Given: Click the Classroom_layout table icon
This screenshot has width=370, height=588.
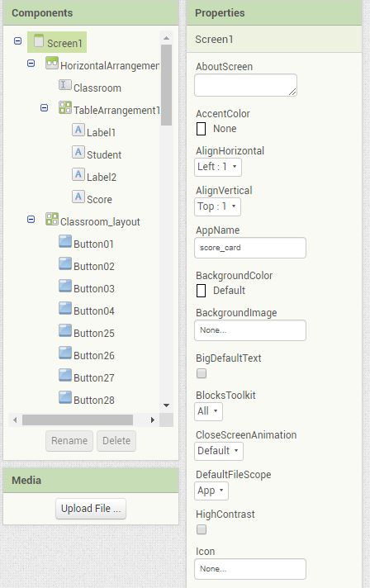Looking at the screenshot, I should pyautogui.click(x=52, y=219).
